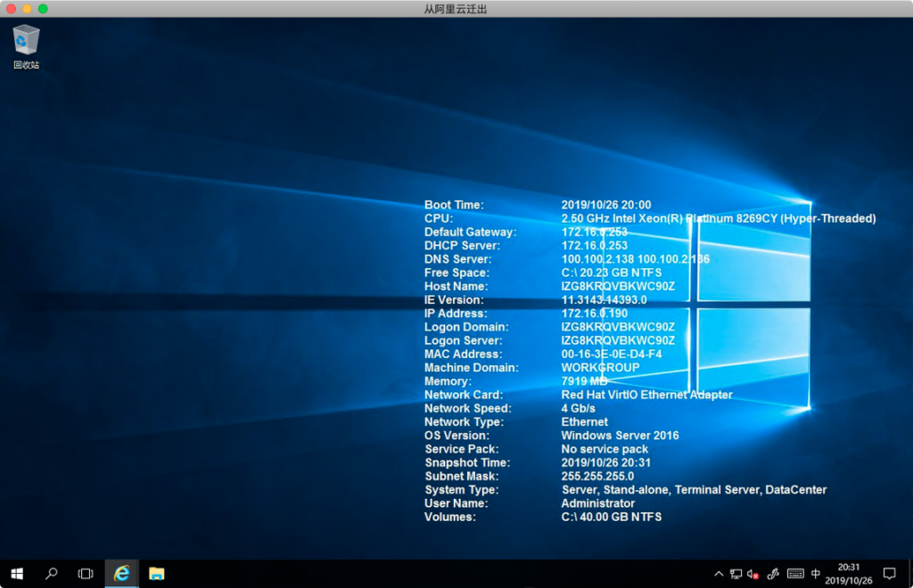Click the IP Address value 172.16.0.190
This screenshot has height=588, width=913.
click(x=594, y=314)
